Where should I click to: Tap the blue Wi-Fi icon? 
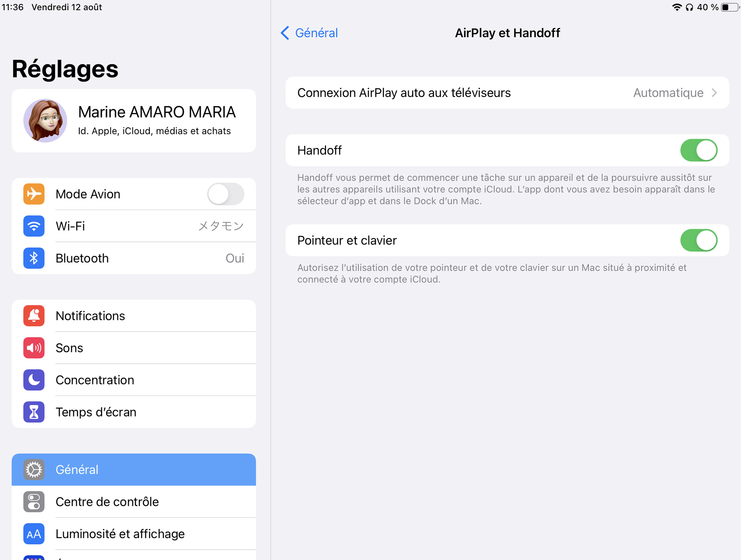(x=34, y=226)
